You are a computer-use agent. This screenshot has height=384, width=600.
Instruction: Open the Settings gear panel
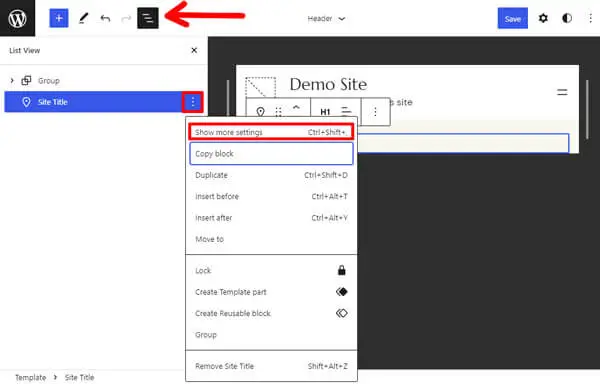click(x=543, y=18)
